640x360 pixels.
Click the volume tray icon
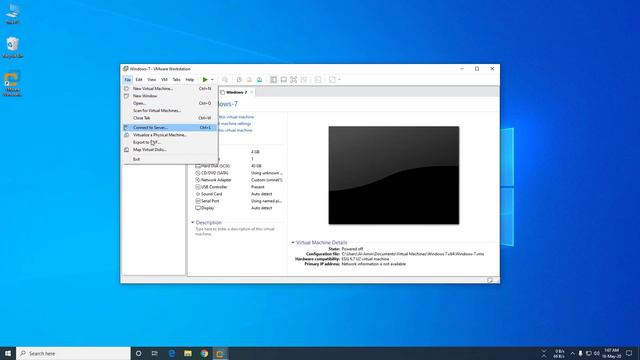[x=597, y=353]
